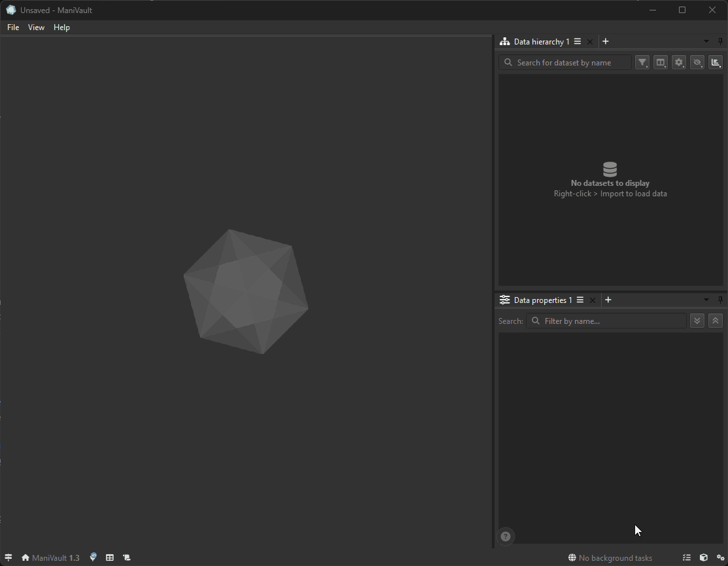728x566 pixels.
Task: Collapse all property groups
Action: 716,321
